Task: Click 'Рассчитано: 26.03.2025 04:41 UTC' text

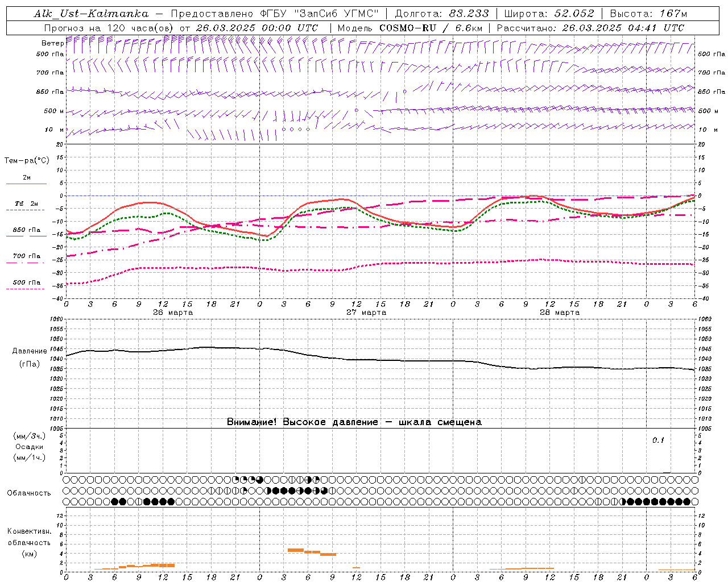Action: [x=590, y=28]
